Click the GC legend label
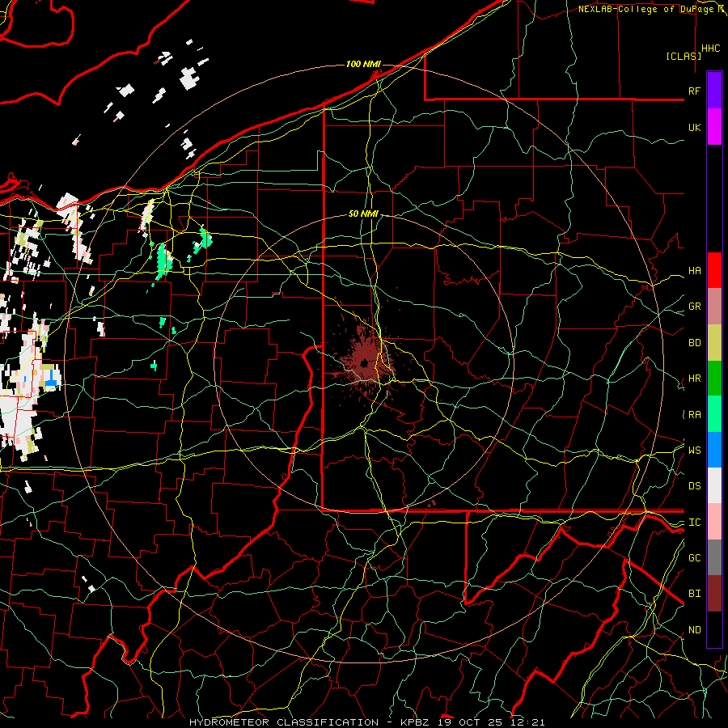The height and width of the screenshot is (728, 728). [694, 558]
